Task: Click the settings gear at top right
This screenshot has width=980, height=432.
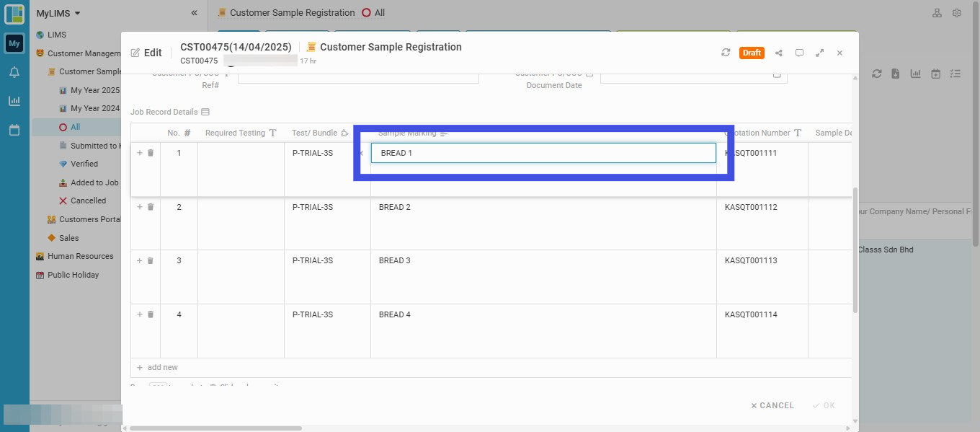Action: [x=957, y=13]
